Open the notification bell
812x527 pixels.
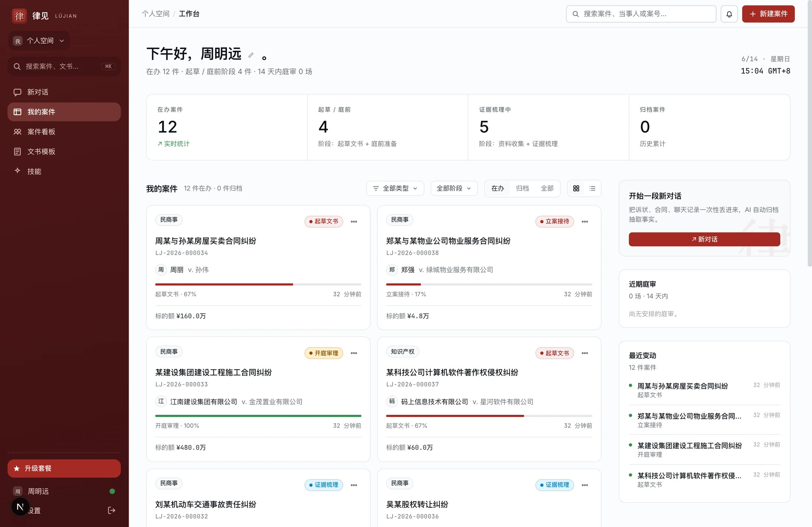[729, 14]
